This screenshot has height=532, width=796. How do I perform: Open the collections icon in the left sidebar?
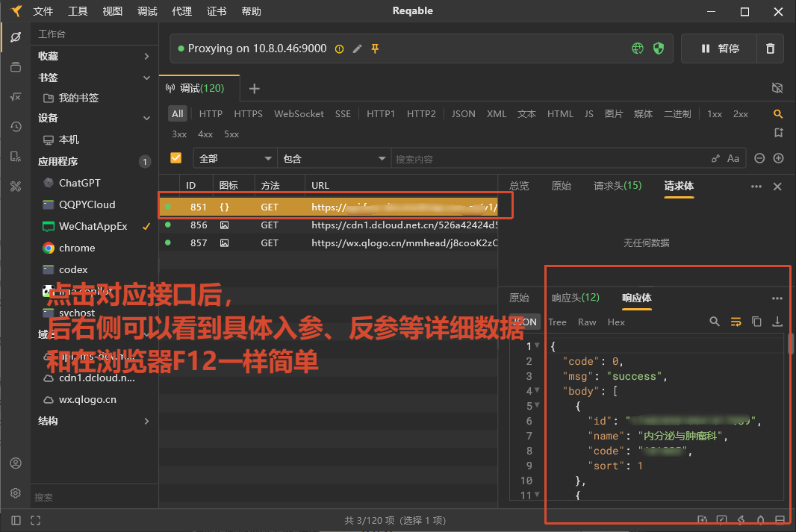coord(16,67)
